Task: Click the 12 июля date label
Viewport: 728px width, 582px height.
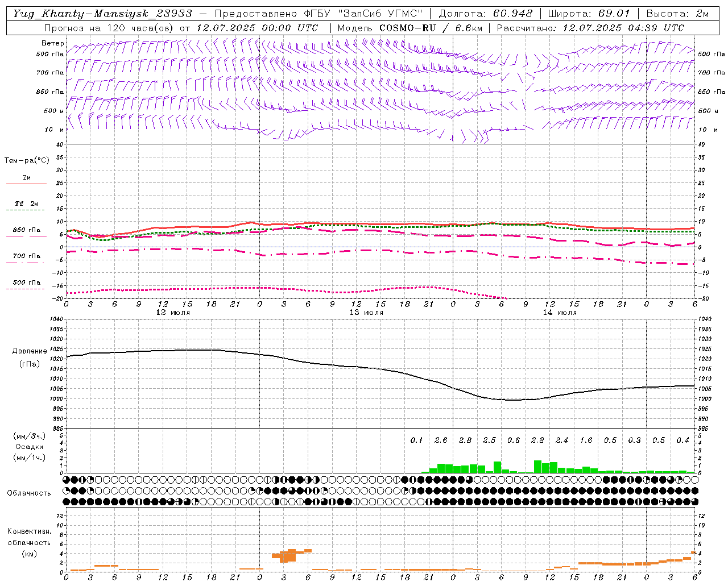Action: tap(173, 313)
